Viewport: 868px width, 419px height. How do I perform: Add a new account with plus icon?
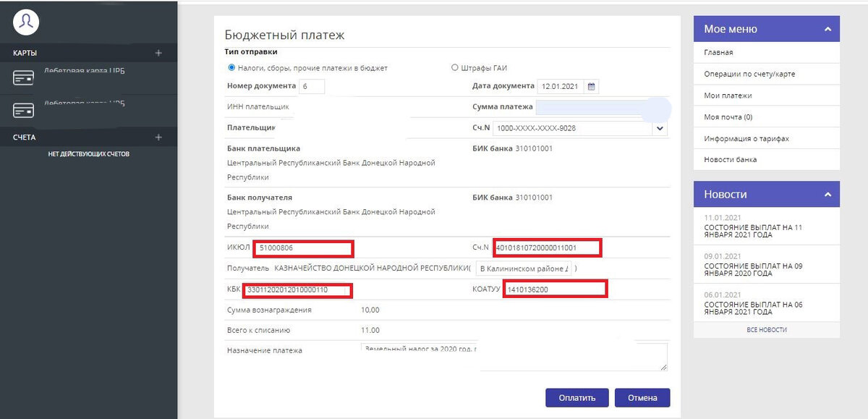click(x=158, y=137)
